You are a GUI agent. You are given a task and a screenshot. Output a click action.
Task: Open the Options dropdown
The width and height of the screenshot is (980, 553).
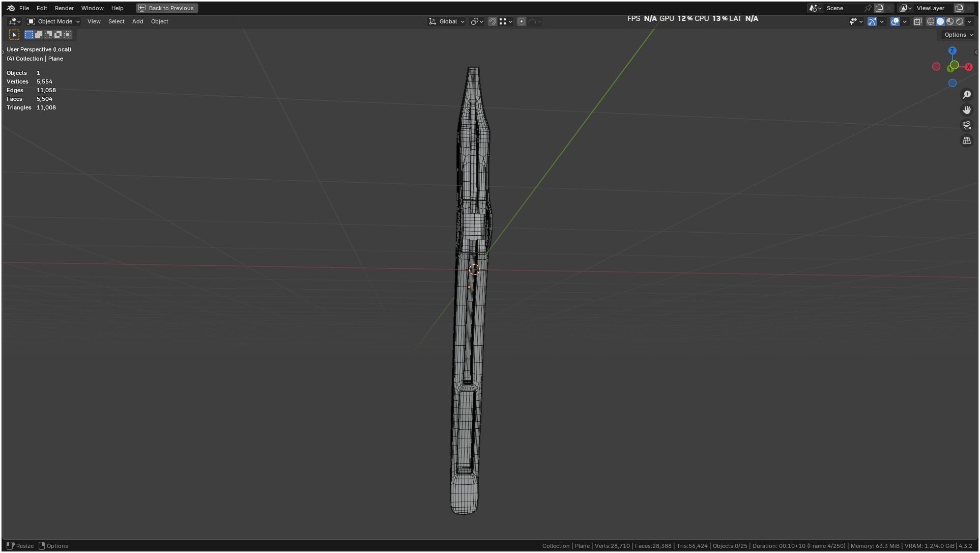[958, 35]
